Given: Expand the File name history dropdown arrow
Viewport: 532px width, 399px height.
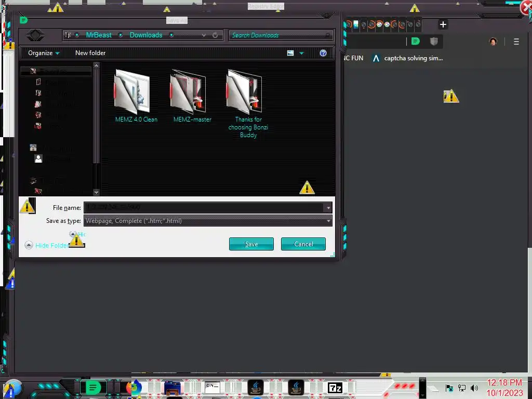Looking at the screenshot, I should pyautogui.click(x=328, y=208).
